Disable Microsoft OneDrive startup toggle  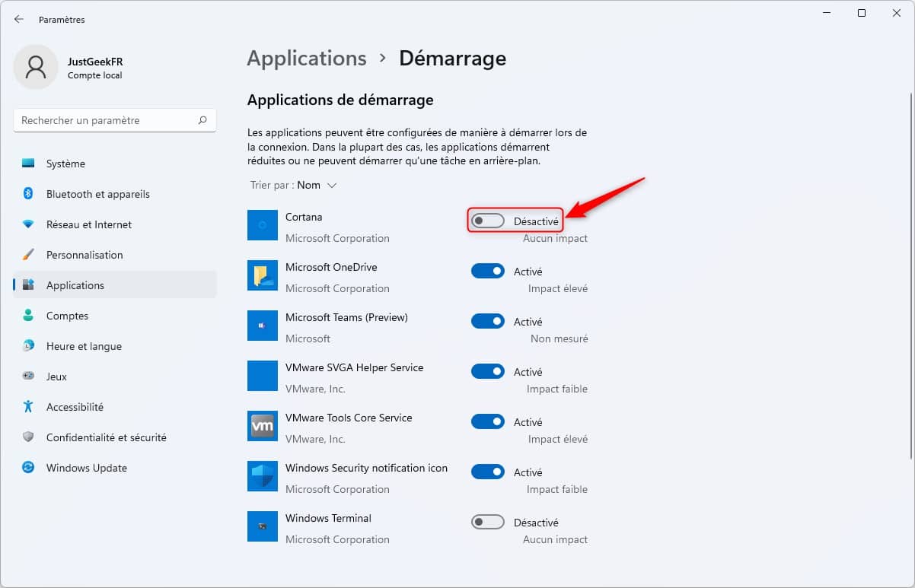488,271
